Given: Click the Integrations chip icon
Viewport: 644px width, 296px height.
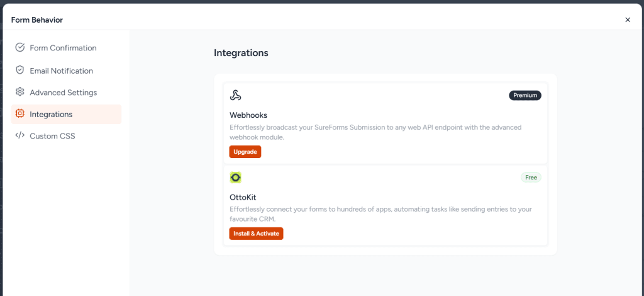Looking at the screenshot, I should (x=20, y=114).
